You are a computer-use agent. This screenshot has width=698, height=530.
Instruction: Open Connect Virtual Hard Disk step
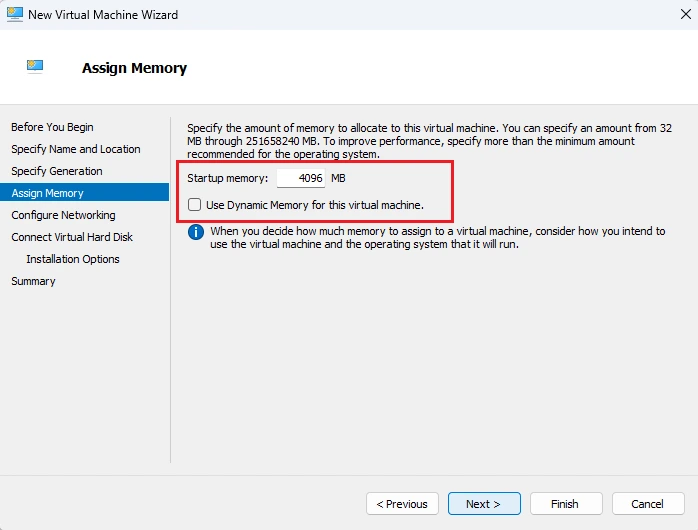(x=72, y=237)
